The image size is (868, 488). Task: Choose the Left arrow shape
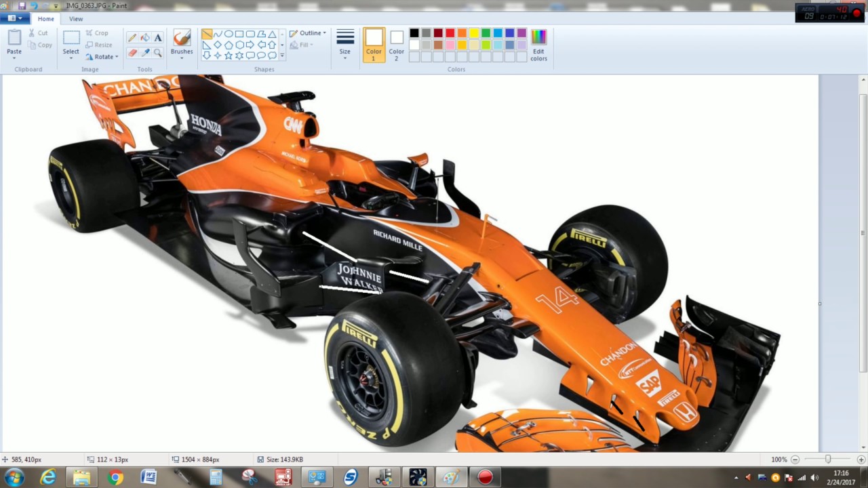(261, 45)
